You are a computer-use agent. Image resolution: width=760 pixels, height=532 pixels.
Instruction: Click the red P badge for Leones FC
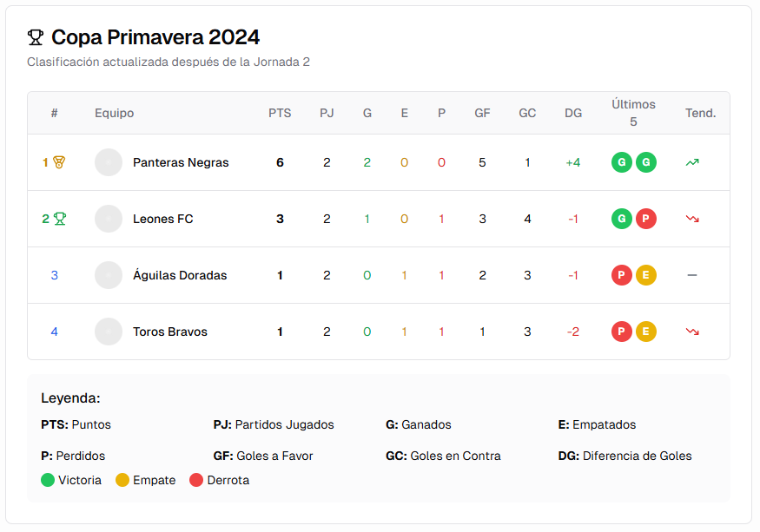pos(645,219)
